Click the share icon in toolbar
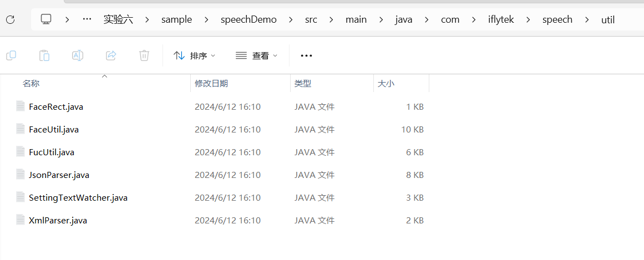This screenshot has width=644, height=260. coord(111,55)
